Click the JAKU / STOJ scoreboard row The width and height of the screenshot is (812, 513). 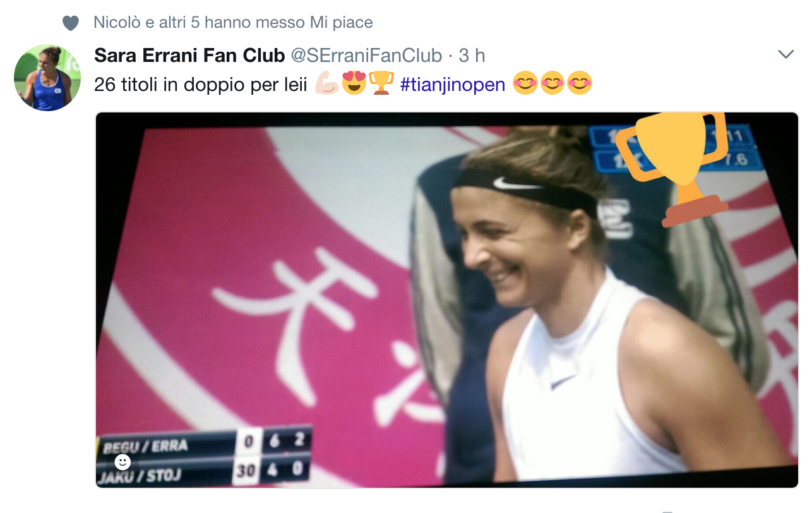coord(204,471)
